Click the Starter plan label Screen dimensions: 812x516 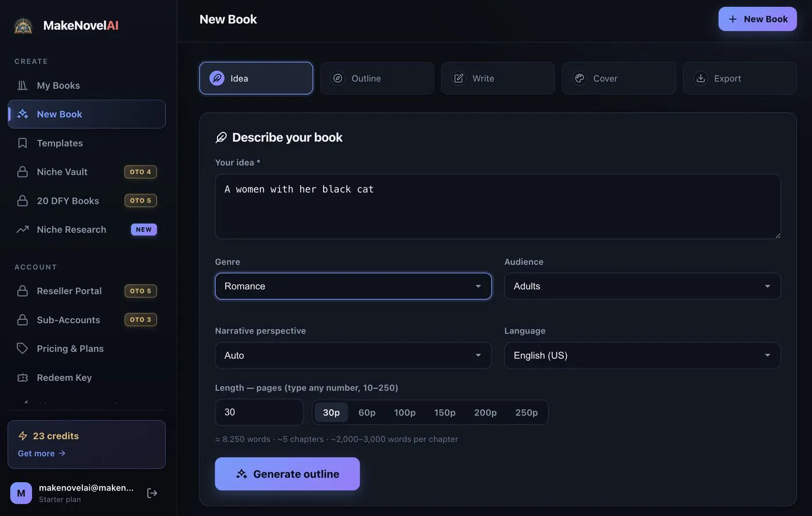tap(60, 499)
